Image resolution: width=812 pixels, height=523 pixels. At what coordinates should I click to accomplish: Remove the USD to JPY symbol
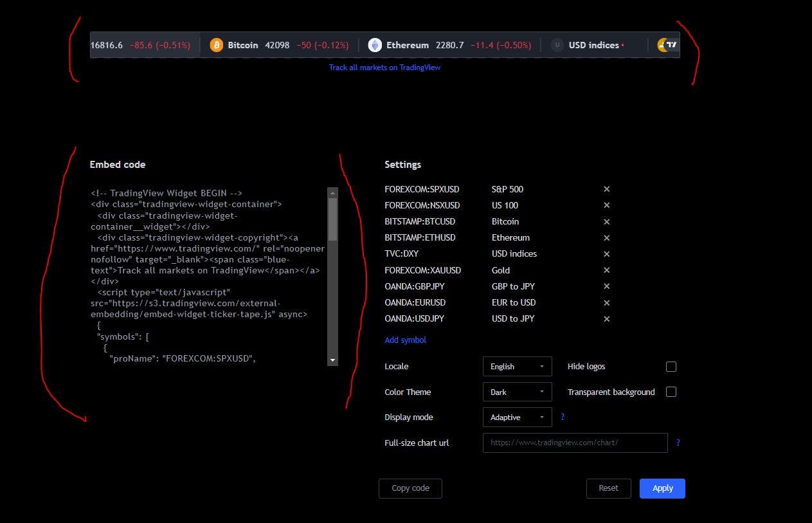606,319
